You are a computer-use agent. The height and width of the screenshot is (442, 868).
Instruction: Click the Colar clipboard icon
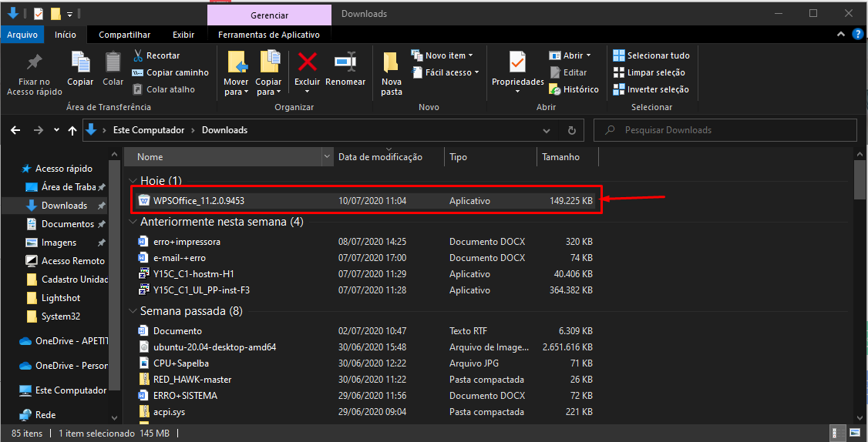(x=113, y=62)
